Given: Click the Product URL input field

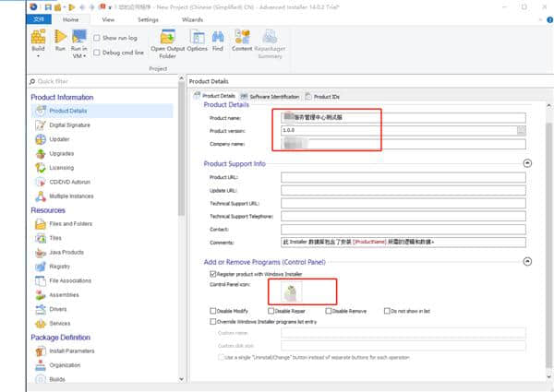Looking at the screenshot, I should (x=403, y=177).
